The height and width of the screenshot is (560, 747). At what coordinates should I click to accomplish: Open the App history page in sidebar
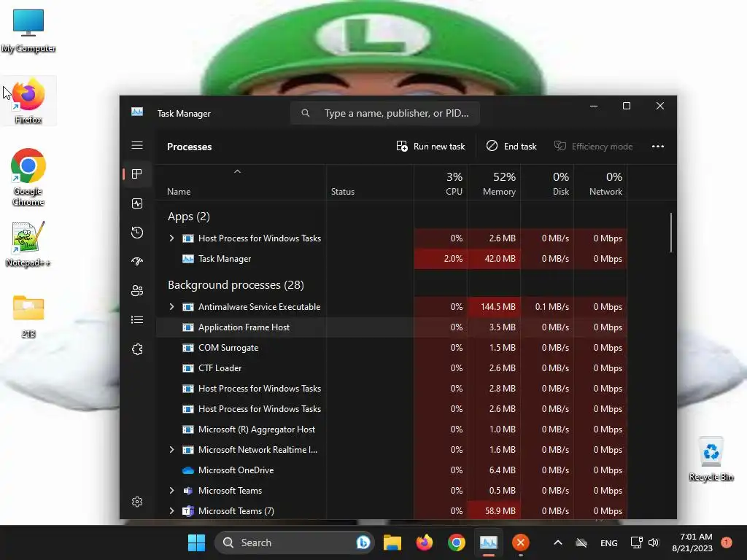[137, 233]
